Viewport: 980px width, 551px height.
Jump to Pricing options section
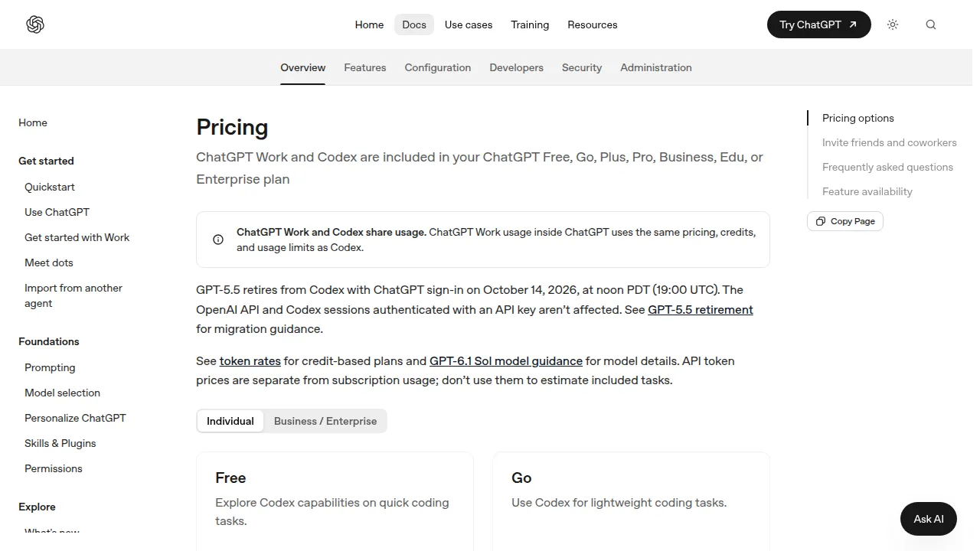click(x=858, y=118)
